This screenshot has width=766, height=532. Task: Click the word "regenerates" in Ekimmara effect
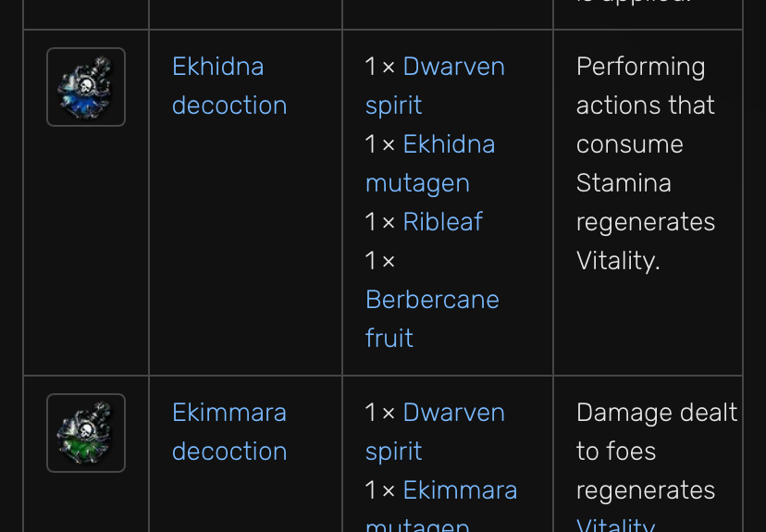(x=645, y=490)
